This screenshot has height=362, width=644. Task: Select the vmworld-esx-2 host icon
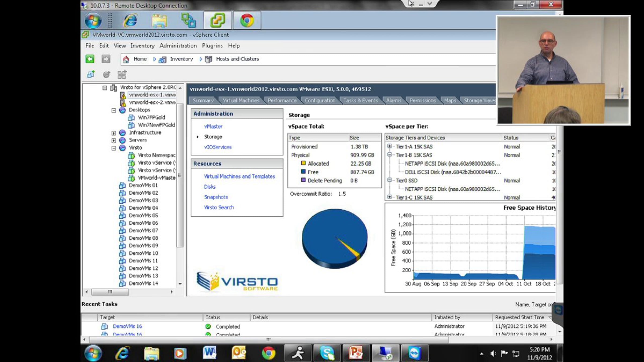123,102
